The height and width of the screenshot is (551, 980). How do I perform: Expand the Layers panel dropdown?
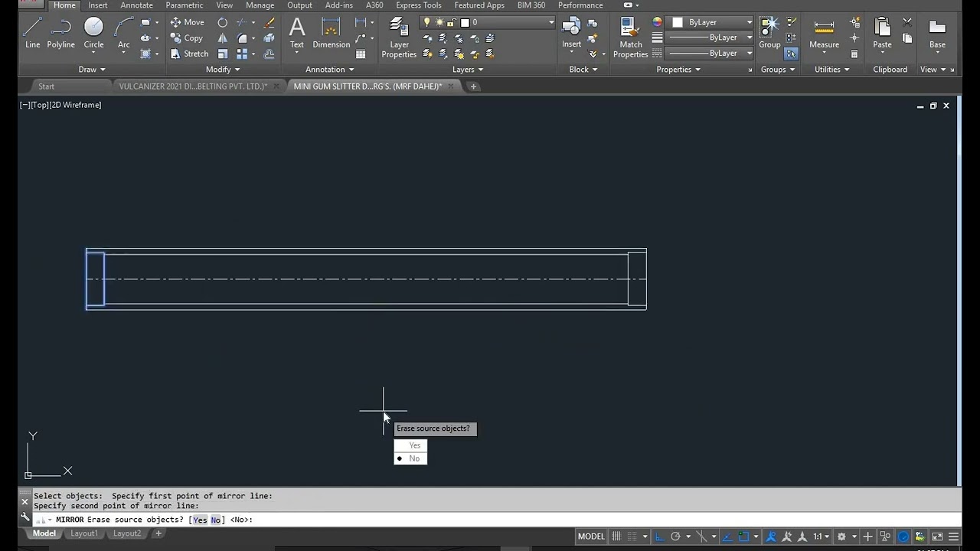[x=468, y=70]
